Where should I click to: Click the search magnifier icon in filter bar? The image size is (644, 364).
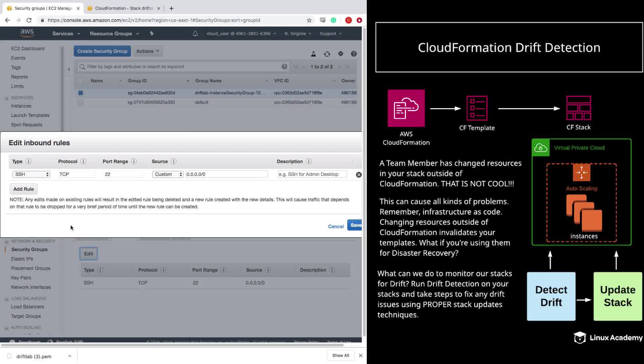coord(82,67)
